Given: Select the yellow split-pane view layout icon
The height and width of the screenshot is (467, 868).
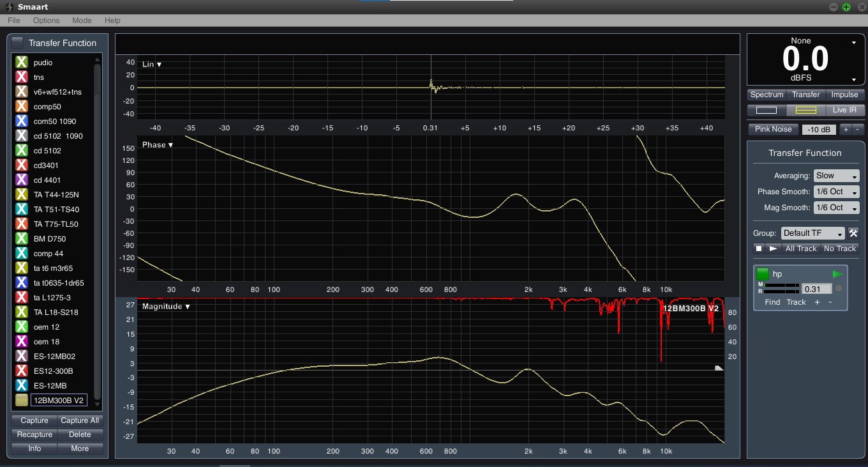Looking at the screenshot, I should tap(805, 110).
